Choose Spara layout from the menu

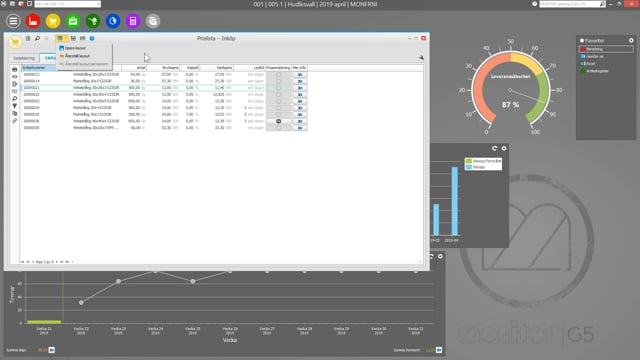point(75,48)
